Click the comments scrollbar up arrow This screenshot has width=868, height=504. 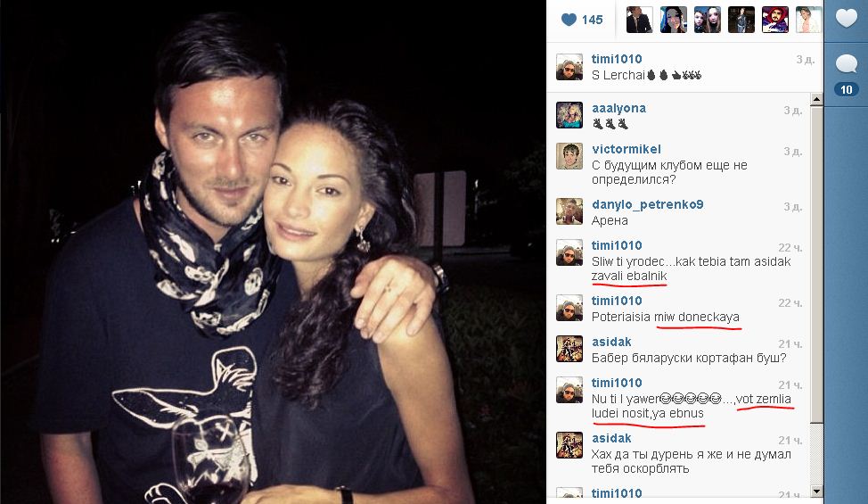coord(816,100)
